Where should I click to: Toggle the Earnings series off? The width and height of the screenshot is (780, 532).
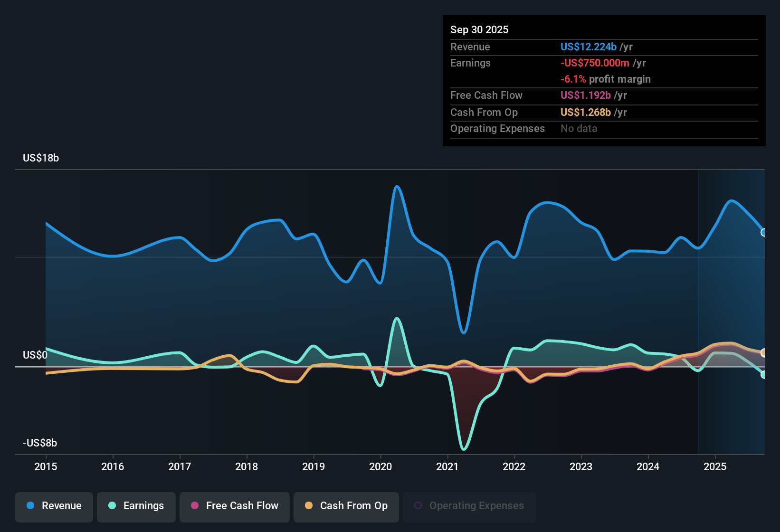click(x=136, y=506)
